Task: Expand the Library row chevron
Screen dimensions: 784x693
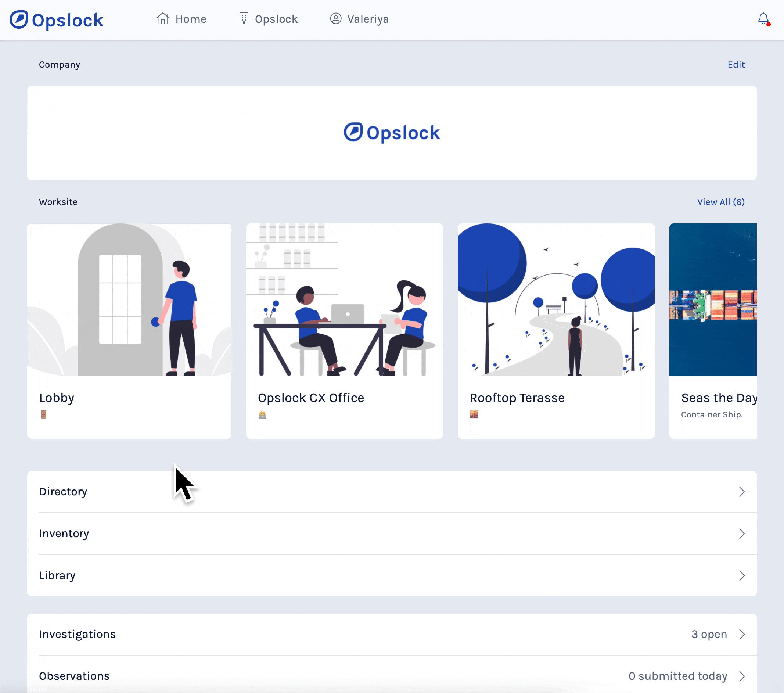Action: point(741,575)
